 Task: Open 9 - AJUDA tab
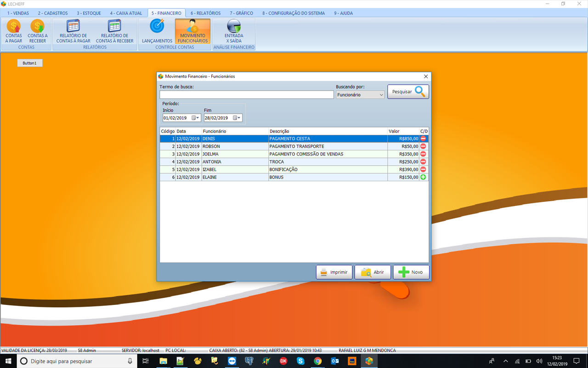click(344, 13)
